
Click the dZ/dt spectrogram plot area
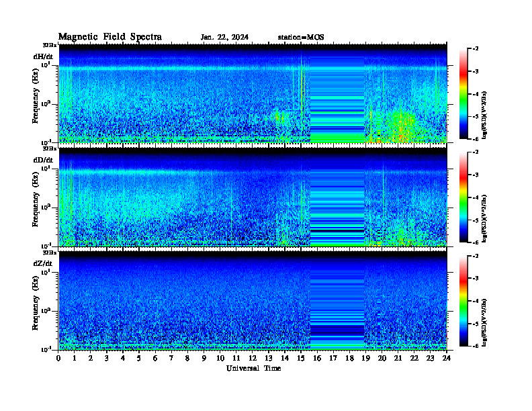[253, 301]
